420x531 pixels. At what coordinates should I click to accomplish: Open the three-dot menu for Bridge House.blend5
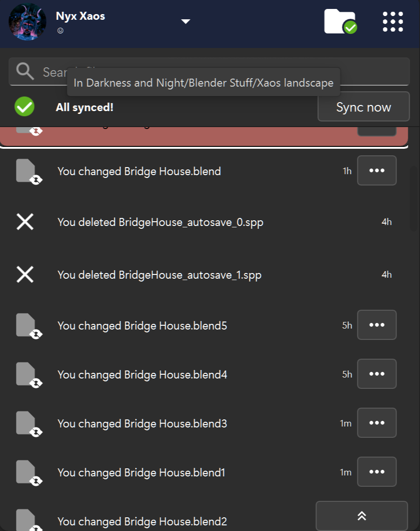[x=377, y=325]
